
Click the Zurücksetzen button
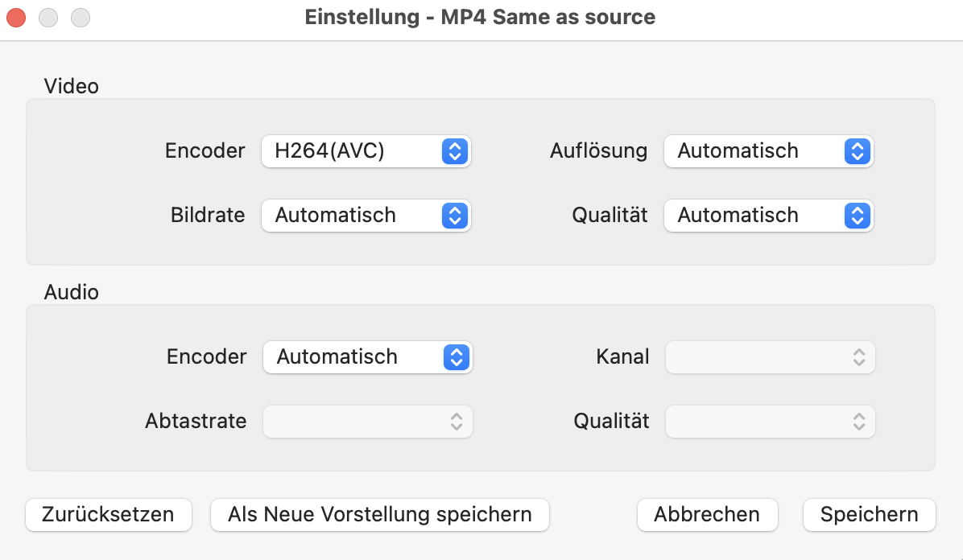click(108, 514)
